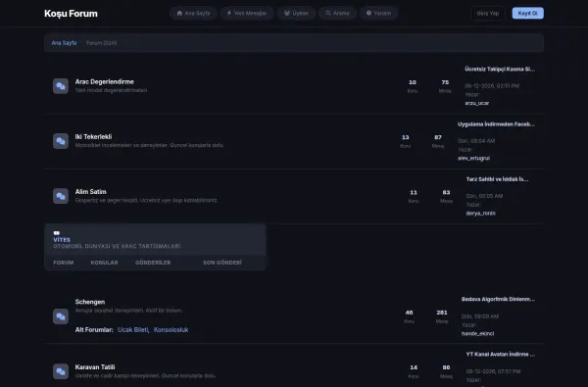588x387 pixels.
Task: Click the Iki Tekerlekli forum icon
Action: [61, 141]
